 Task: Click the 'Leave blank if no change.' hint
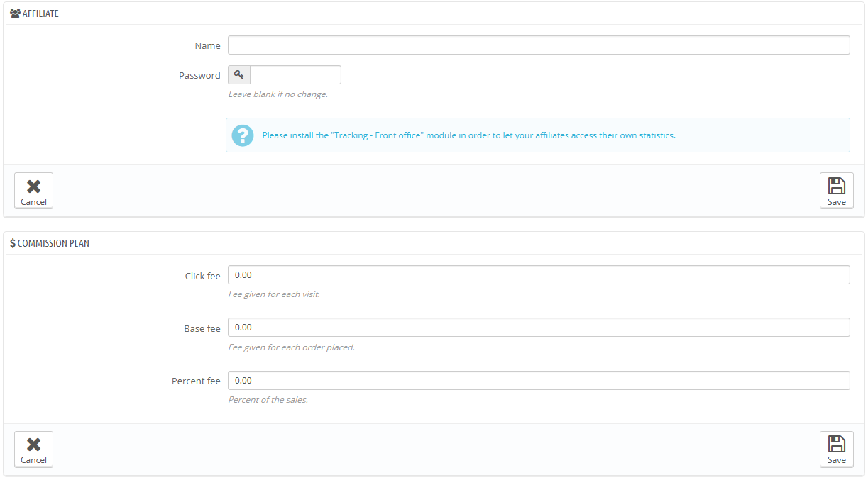point(278,94)
